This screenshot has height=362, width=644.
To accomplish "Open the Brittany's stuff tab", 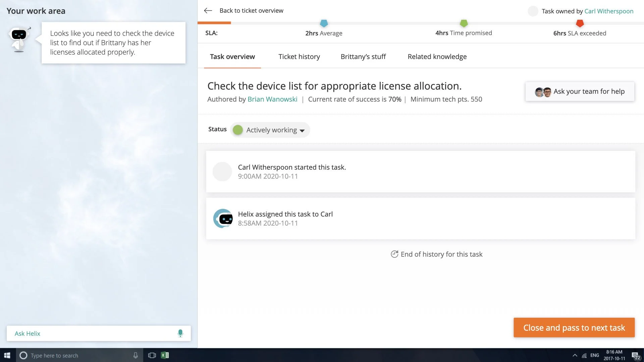I will tap(363, 57).
